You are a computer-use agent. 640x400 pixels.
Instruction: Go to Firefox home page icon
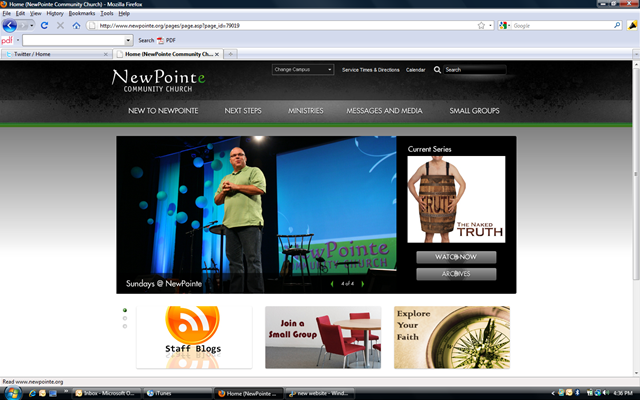click(76, 26)
